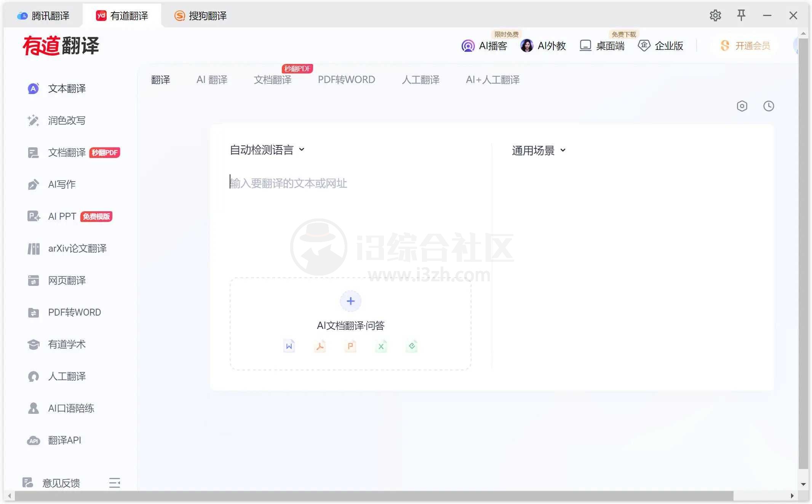Open 润色改写 magic wand icon
This screenshot has width=812, height=504.
(x=34, y=121)
